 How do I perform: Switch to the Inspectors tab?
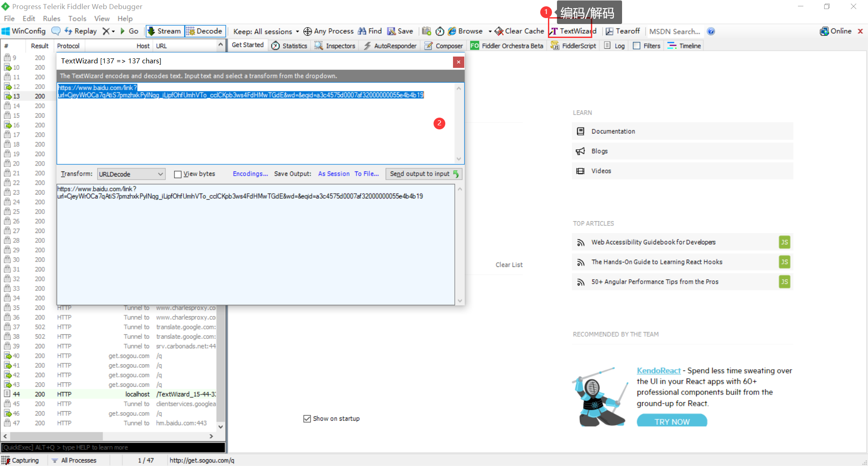(335, 46)
